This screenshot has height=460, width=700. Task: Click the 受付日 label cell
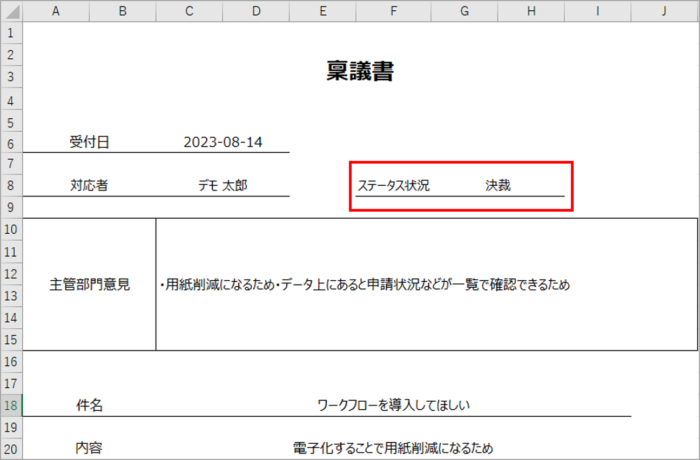[x=89, y=142]
